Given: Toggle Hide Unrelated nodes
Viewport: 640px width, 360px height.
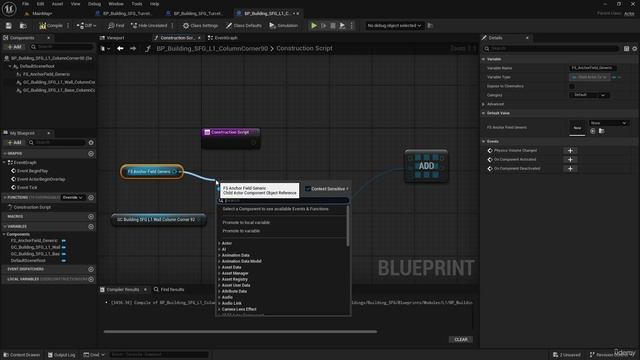Looking at the screenshot, I should [x=149, y=26].
